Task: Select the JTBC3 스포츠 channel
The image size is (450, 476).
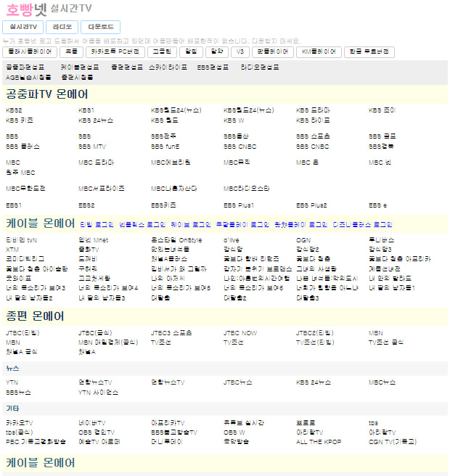Action: tap(171, 333)
